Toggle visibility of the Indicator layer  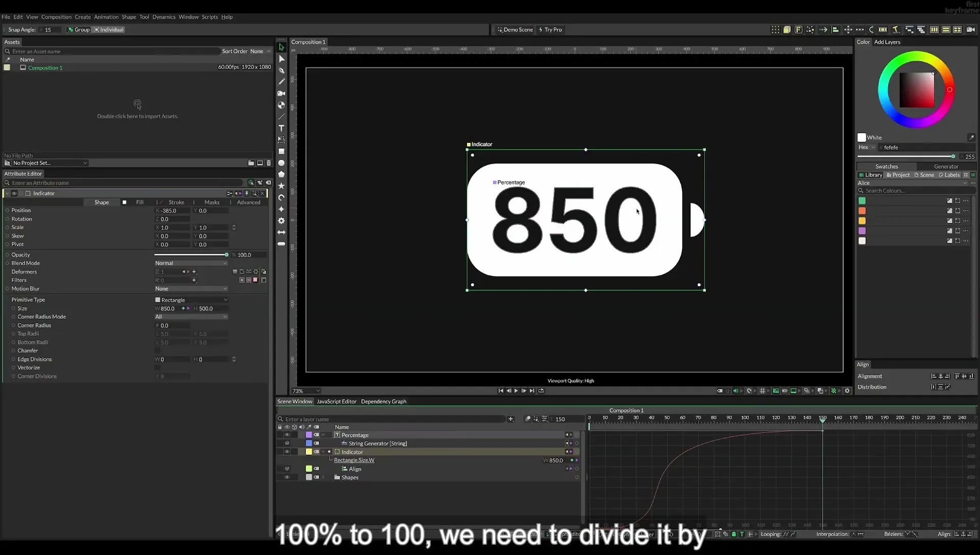point(287,452)
